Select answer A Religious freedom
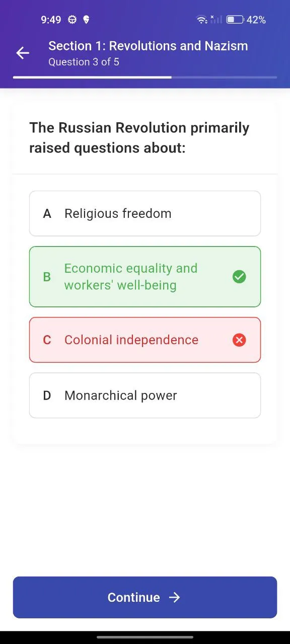Viewport: 290px width, 644px height. pos(145,213)
